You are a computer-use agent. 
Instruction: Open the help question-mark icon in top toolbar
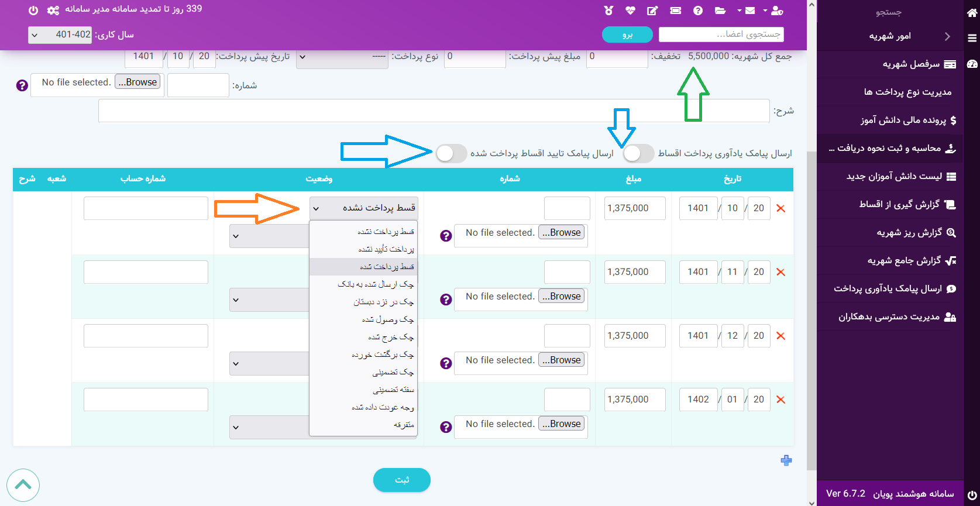pos(698,11)
